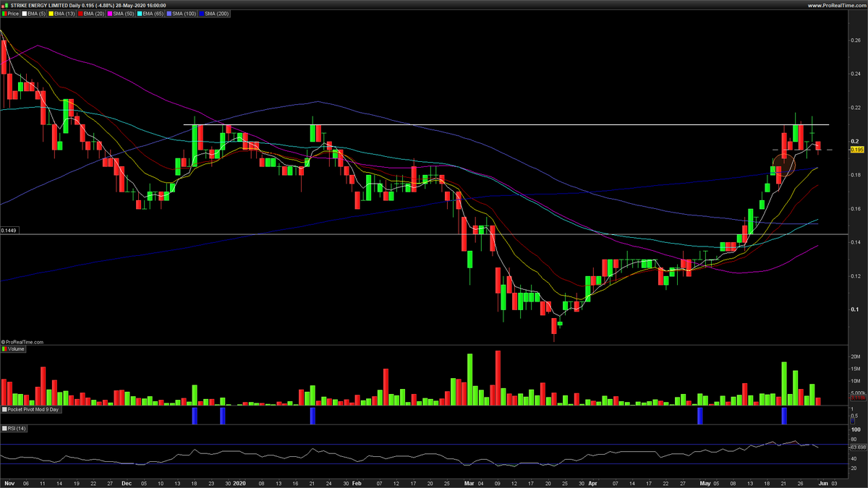Toggle the Volume panel legend

pos(16,349)
